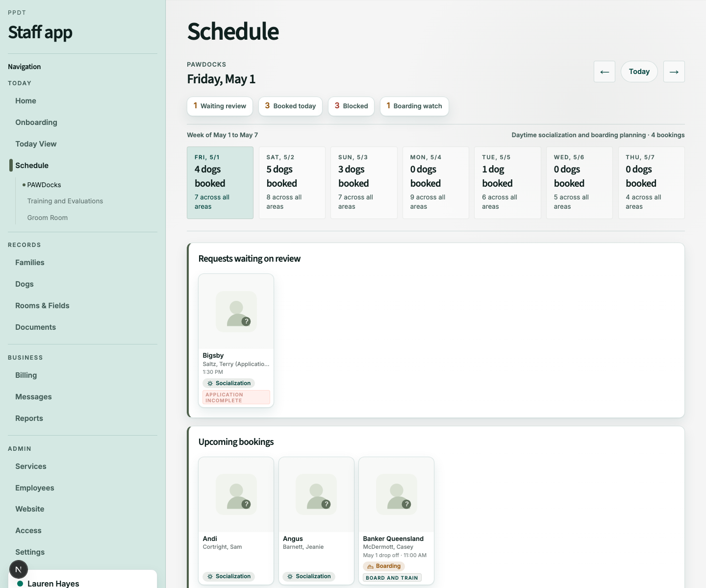
Task: Click '1:30 PM' time on Bigsby
Action: click(x=213, y=372)
